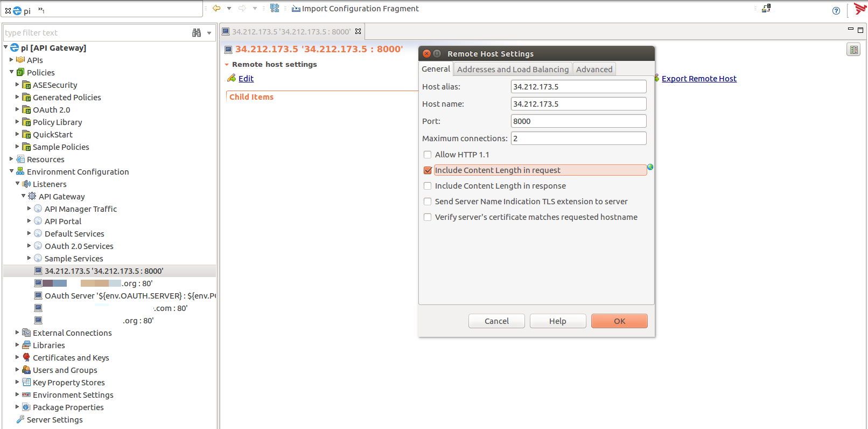Click the Server Settings wrench icon
The image size is (868, 429).
pyautogui.click(x=20, y=419)
